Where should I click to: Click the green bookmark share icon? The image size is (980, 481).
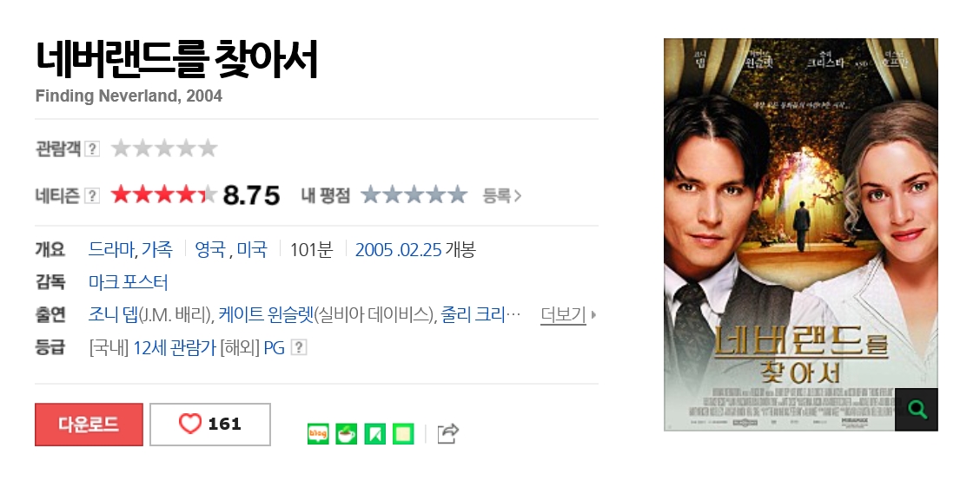[374, 433]
